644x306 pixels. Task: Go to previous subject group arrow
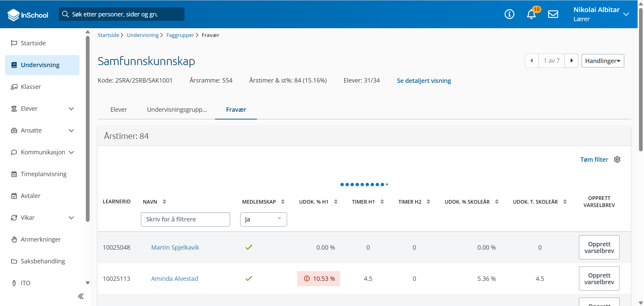point(532,61)
